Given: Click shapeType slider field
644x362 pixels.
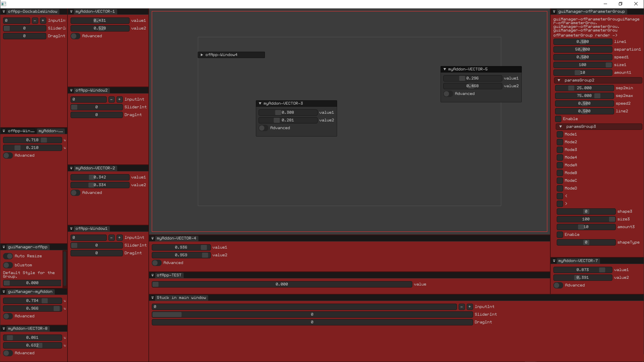Looking at the screenshot, I should click(586, 242).
